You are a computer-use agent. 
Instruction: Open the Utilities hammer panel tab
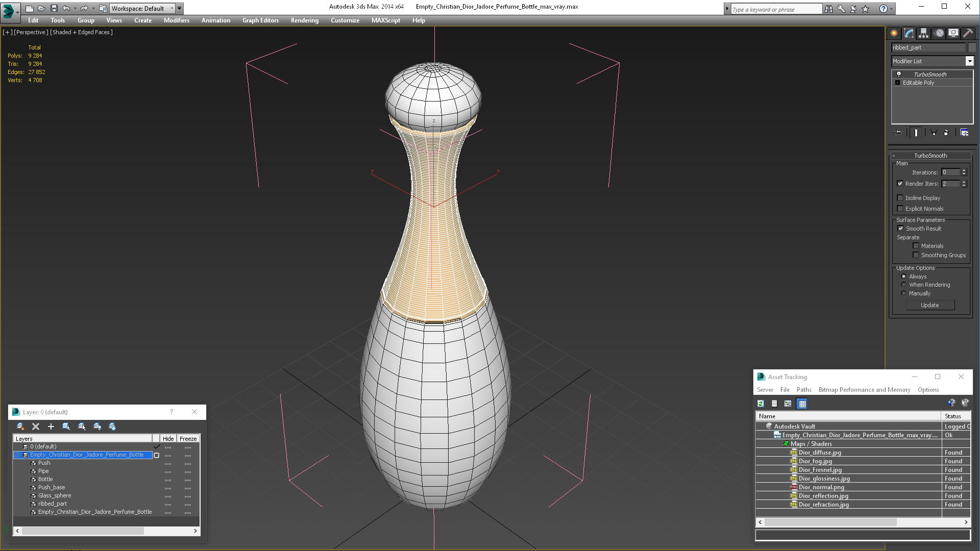[x=968, y=33]
